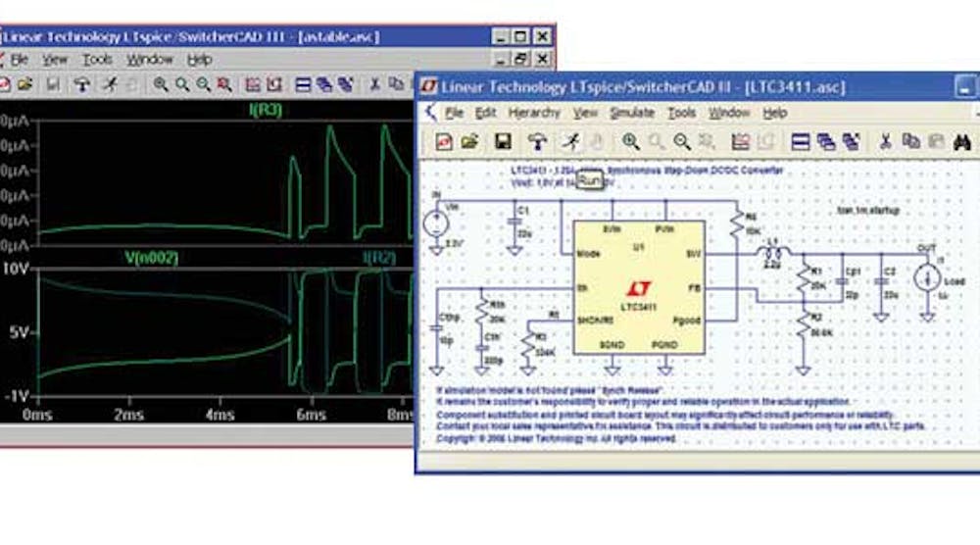
Task: Open Hierarchy menu
Action: click(534, 113)
